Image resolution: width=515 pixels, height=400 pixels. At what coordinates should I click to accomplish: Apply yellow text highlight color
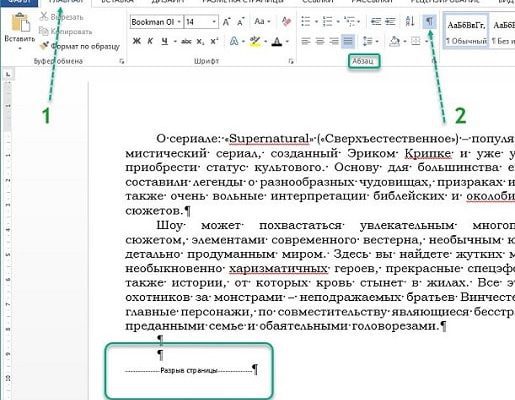point(255,41)
